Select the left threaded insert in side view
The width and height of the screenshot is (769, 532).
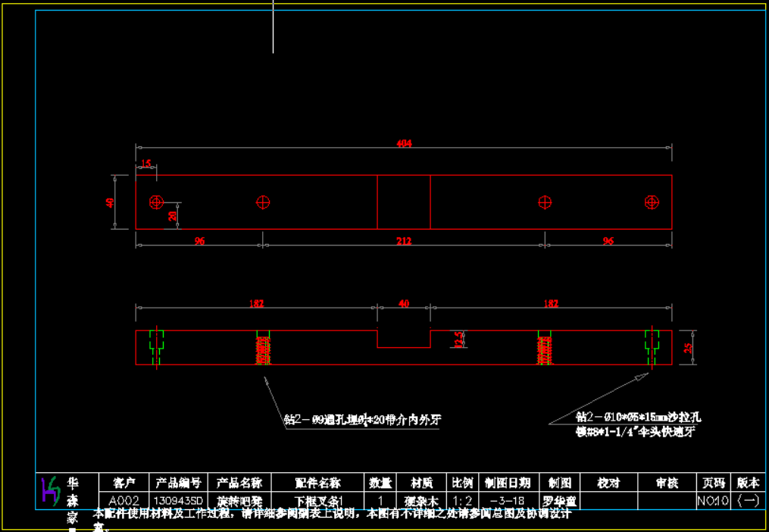[263, 349]
